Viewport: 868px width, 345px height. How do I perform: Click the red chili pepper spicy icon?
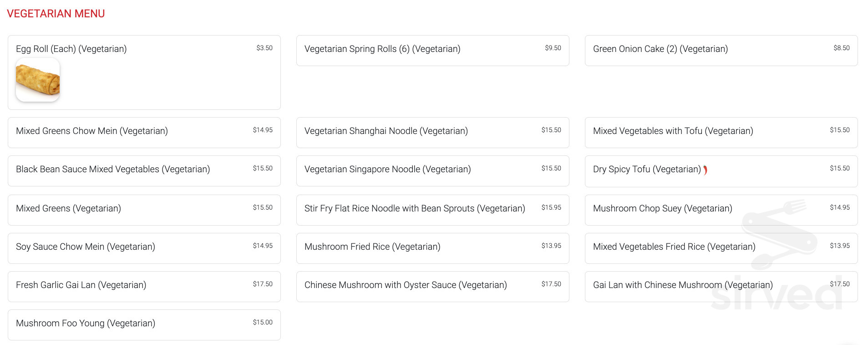pyautogui.click(x=705, y=170)
